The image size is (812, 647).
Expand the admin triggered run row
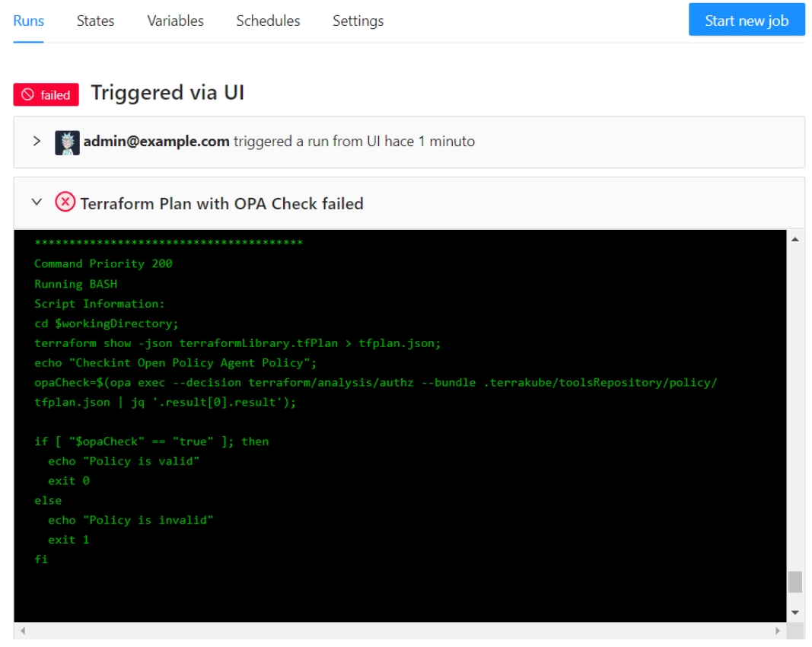click(x=36, y=142)
